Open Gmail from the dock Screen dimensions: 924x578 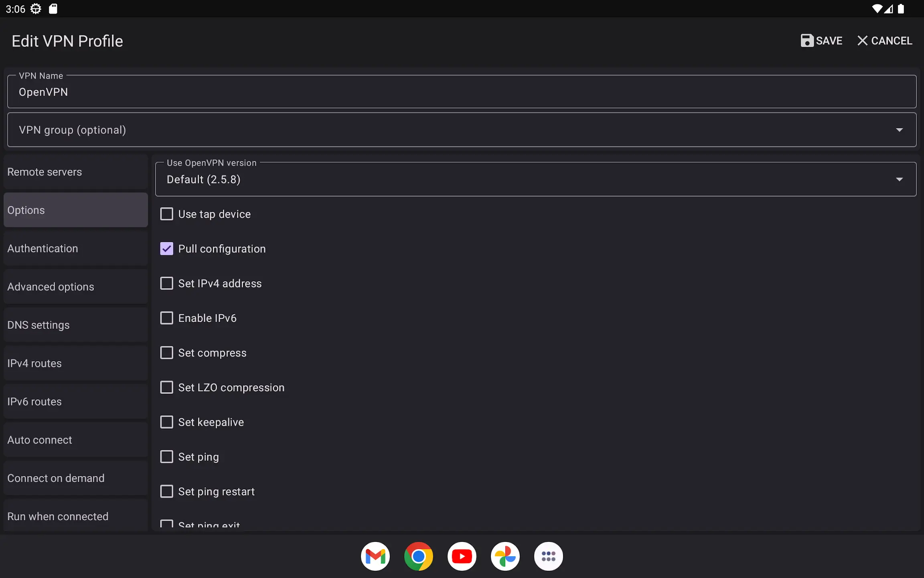(x=375, y=556)
